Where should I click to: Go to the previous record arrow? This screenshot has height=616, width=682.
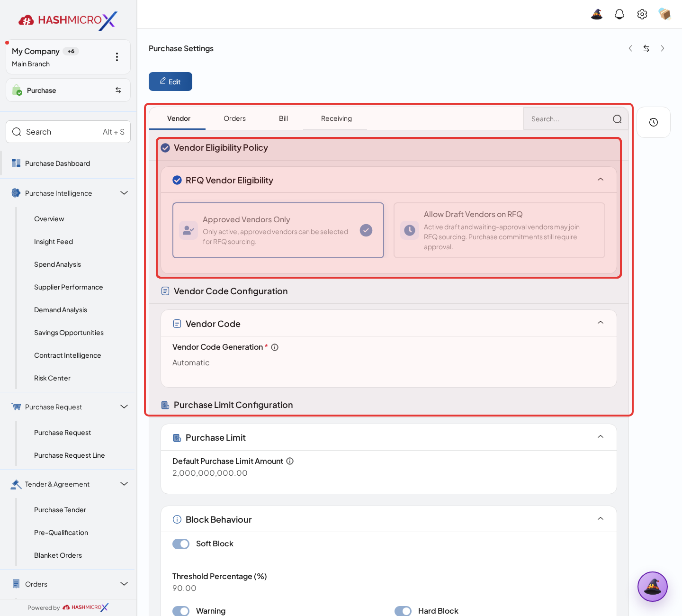630,48
